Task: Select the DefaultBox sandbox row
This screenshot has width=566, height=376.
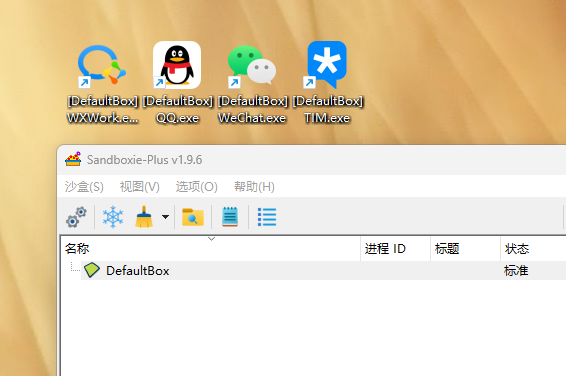Action: point(323,270)
